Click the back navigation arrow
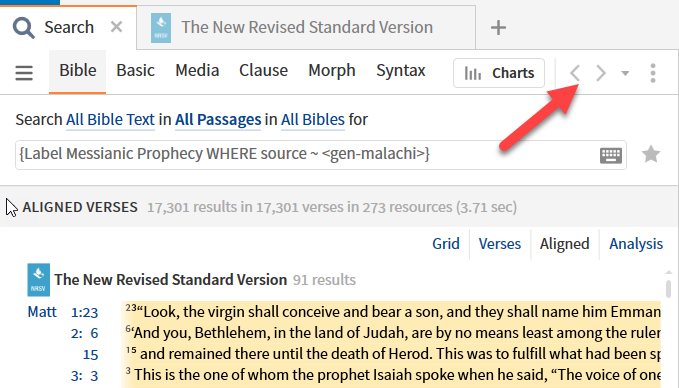This screenshot has width=679, height=388. (x=575, y=73)
